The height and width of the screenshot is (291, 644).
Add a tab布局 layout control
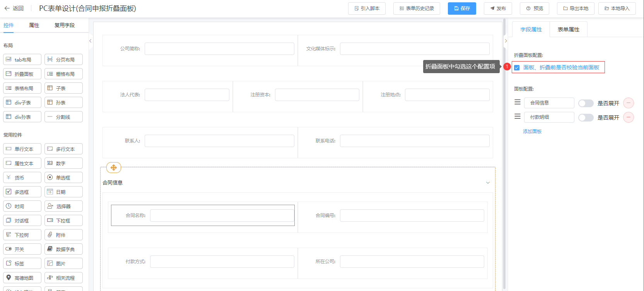pyautogui.click(x=22, y=60)
